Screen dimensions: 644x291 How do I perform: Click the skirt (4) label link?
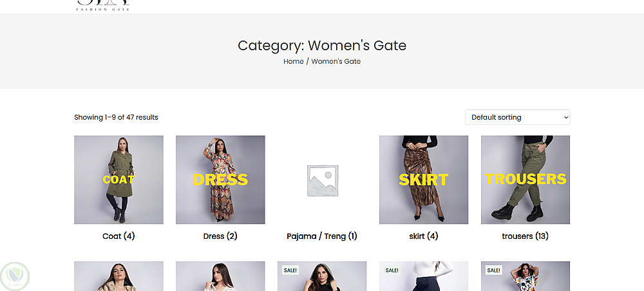[x=424, y=236]
